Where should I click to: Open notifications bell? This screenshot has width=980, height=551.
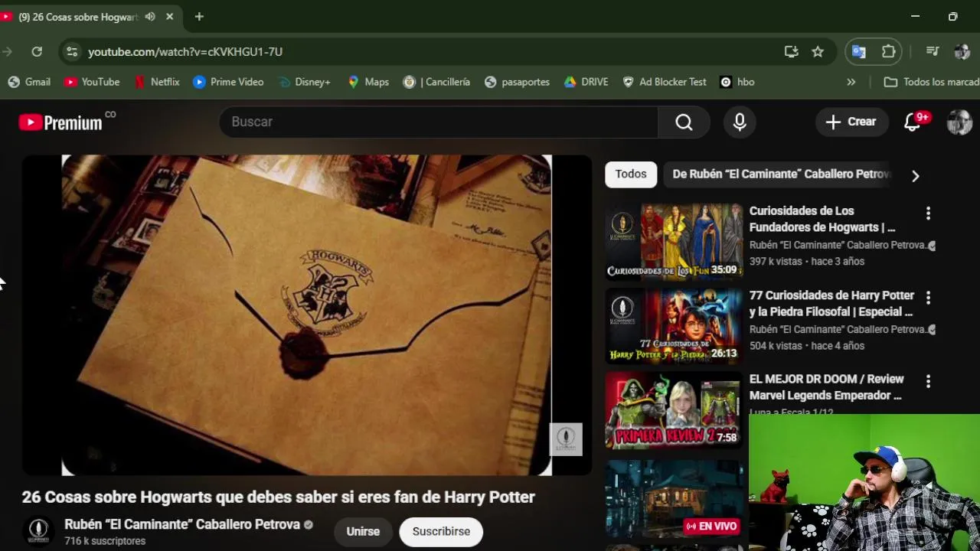point(913,122)
